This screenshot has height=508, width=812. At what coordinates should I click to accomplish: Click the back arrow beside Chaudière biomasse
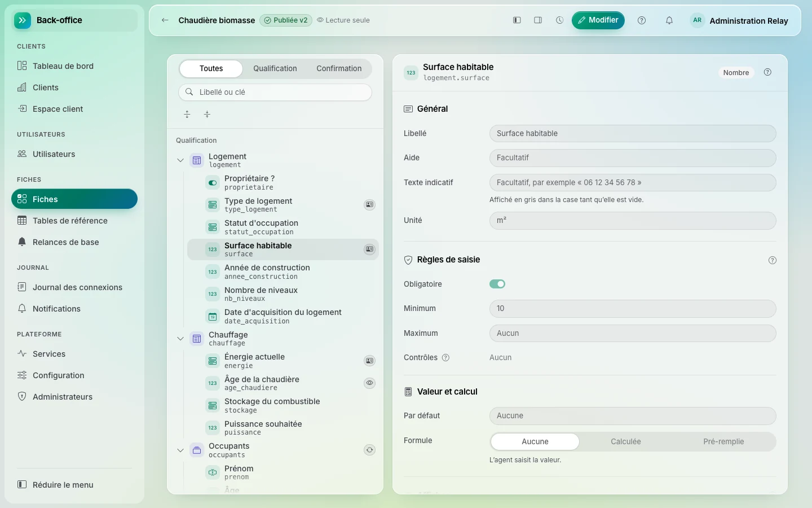pyautogui.click(x=165, y=20)
